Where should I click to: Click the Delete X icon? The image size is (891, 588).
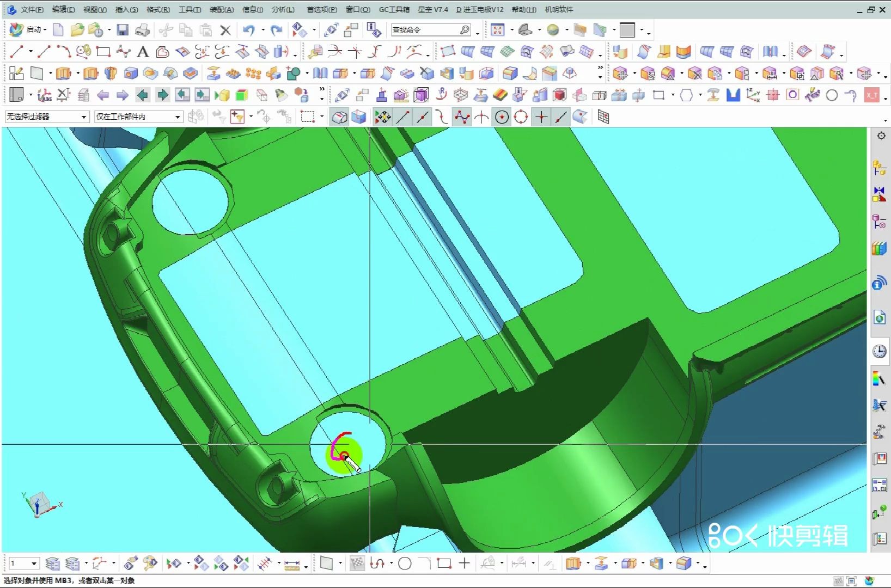pos(225,30)
